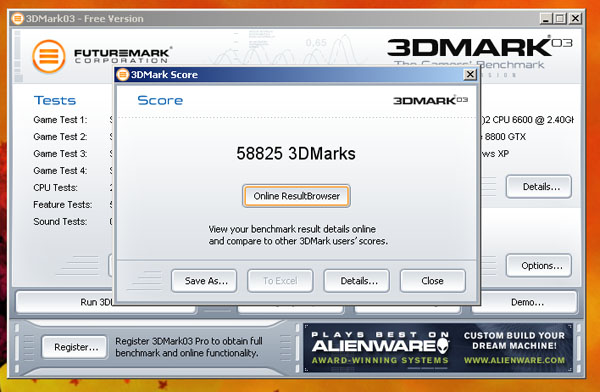This screenshot has height=392, width=600.
Task: Maximize the 3DMark03 main window
Action: coord(560,18)
